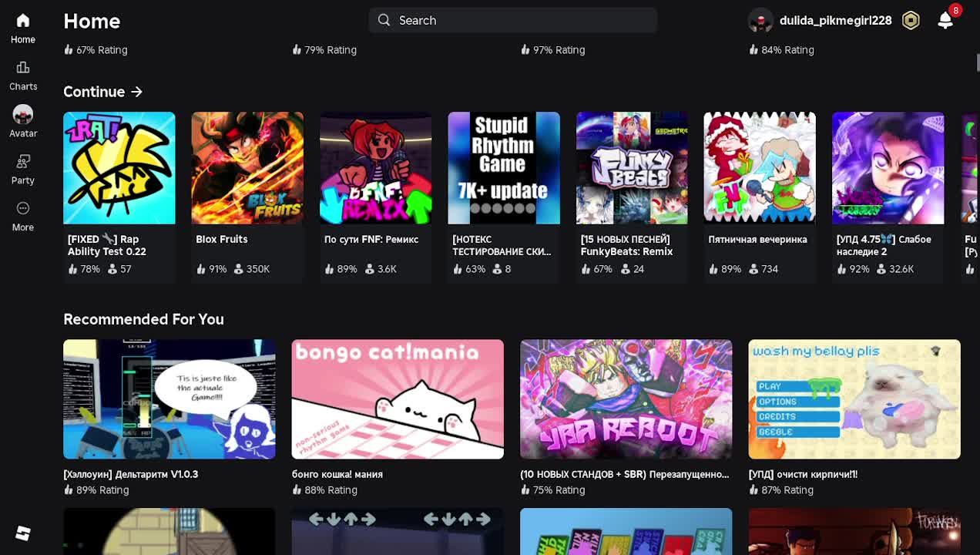Click the 87% Rating text
The image size is (980, 555).
pyautogui.click(x=780, y=490)
